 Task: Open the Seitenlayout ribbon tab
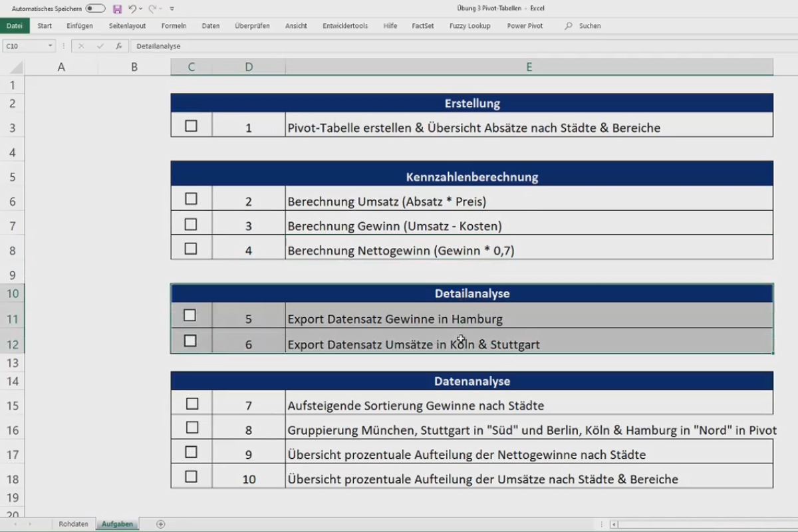127,26
